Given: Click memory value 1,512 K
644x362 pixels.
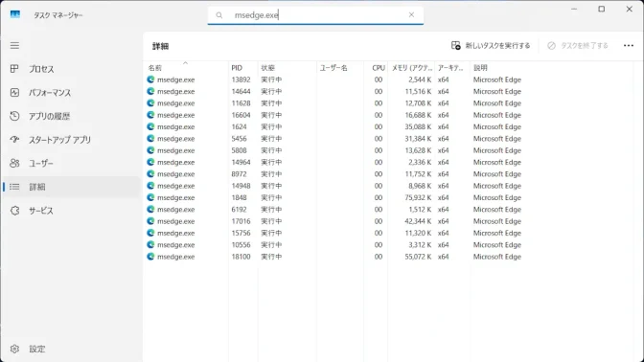Looking at the screenshot, I should point(420,210).
